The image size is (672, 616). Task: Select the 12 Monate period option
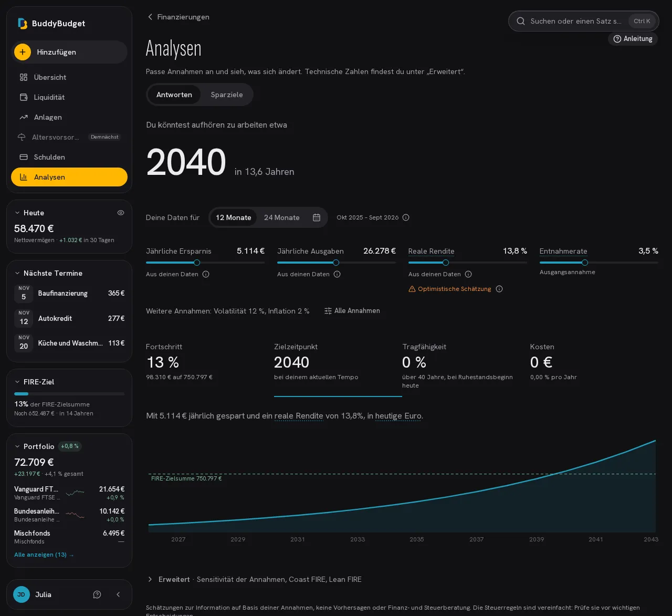click(x=234, y=217)
